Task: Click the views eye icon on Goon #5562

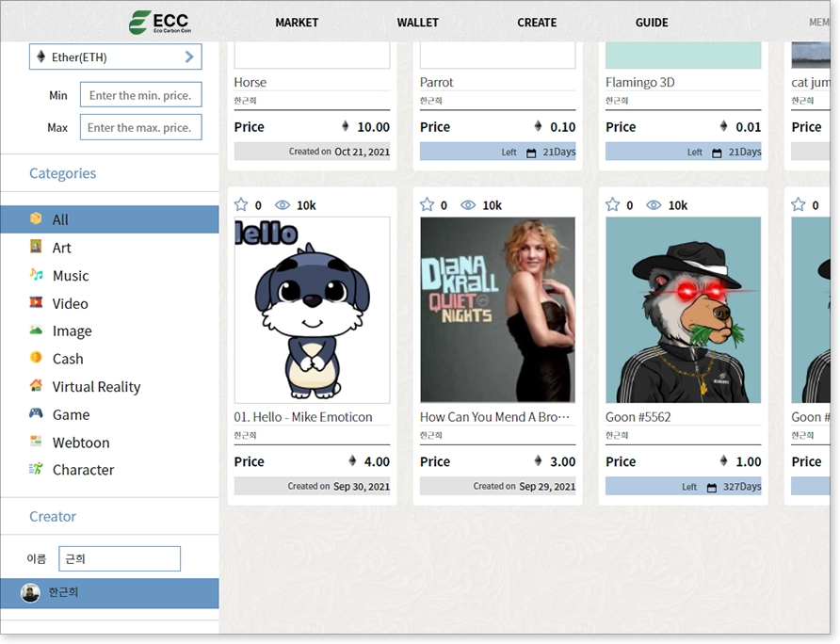Action: 654,205
